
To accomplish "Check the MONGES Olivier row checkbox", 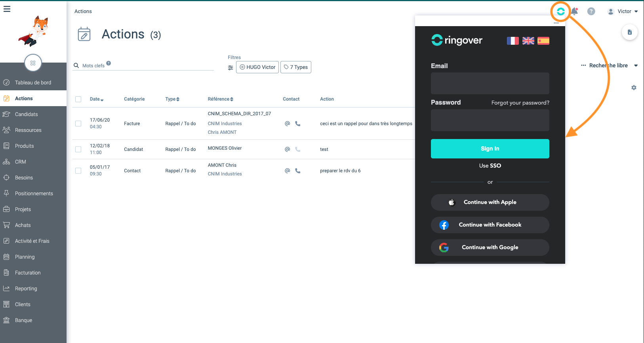I will point(78,149).
